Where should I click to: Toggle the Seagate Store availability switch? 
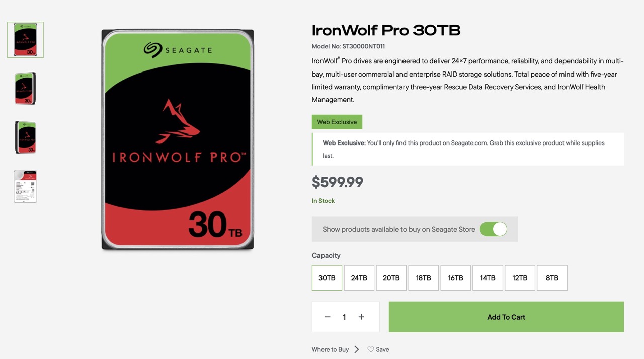(x=493, y=229)
